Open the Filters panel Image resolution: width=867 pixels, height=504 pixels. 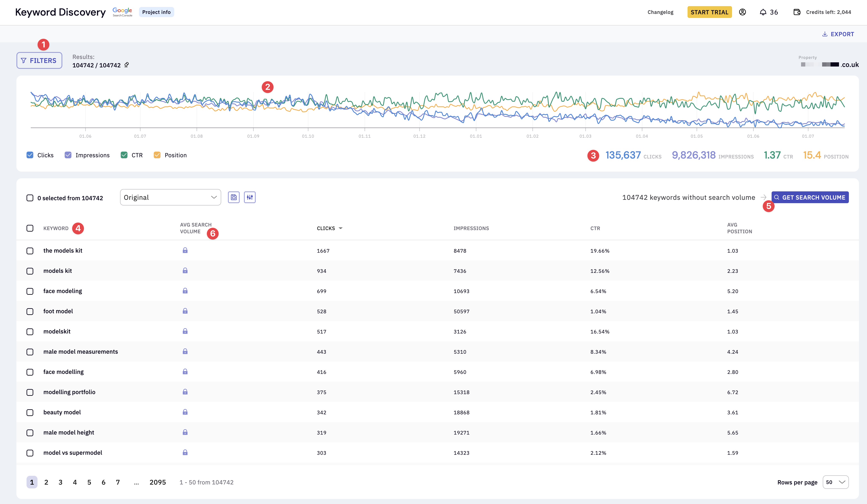click(x=39, y=60)
